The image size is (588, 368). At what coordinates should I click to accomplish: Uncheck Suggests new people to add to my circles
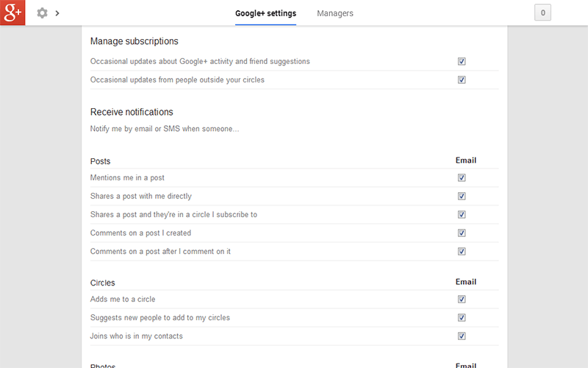pyautogui.click(x=462, y=318)
